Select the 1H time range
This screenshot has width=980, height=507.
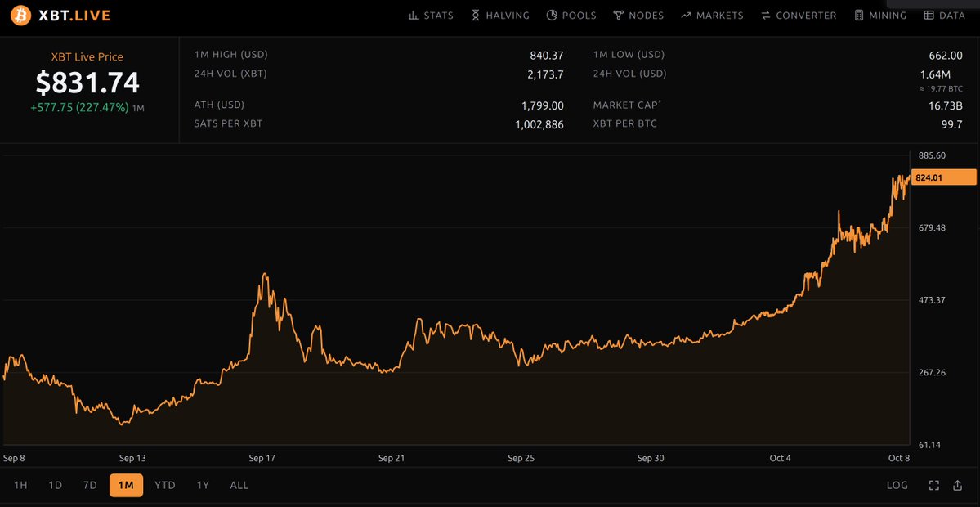pyautogui.click(x=20, y=485)
